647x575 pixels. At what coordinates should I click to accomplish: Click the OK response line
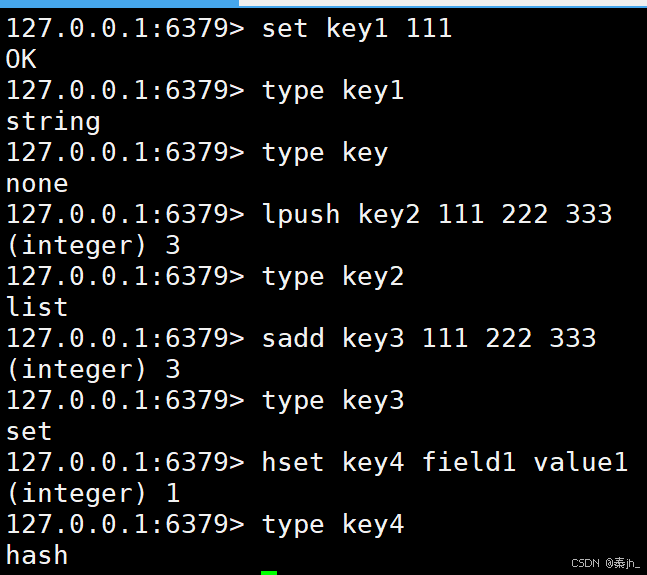(21, 59)
